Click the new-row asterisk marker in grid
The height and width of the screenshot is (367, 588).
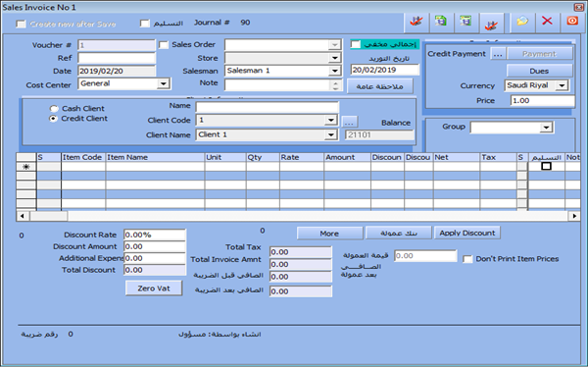tap(25, 167)
